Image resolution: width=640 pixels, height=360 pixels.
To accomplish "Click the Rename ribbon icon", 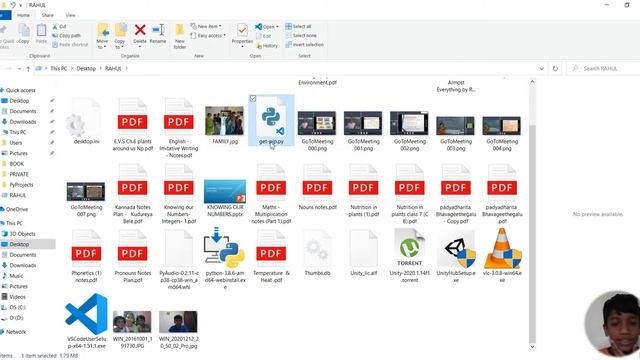I will pyautogui.click(x=158, y=33).
